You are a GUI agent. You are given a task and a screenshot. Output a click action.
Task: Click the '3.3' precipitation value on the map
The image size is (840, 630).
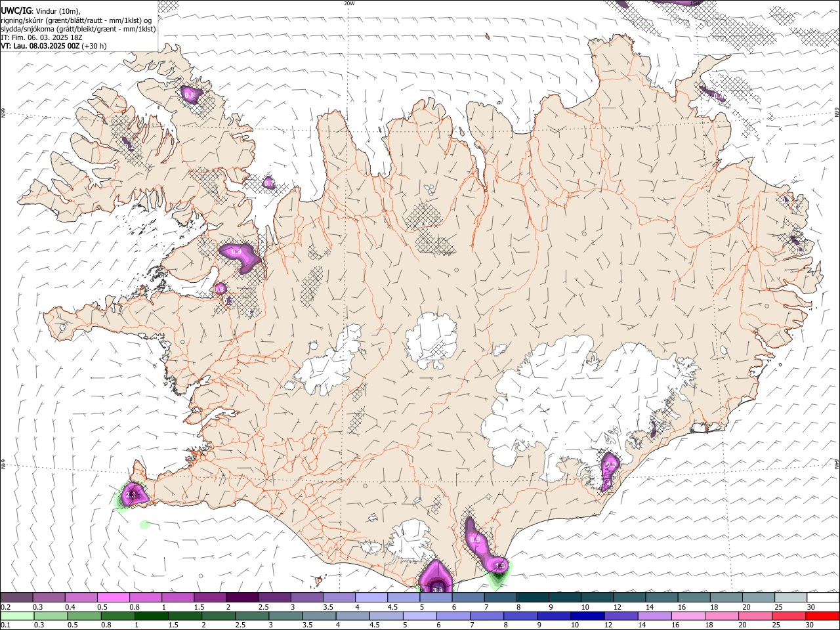(438, 589)
